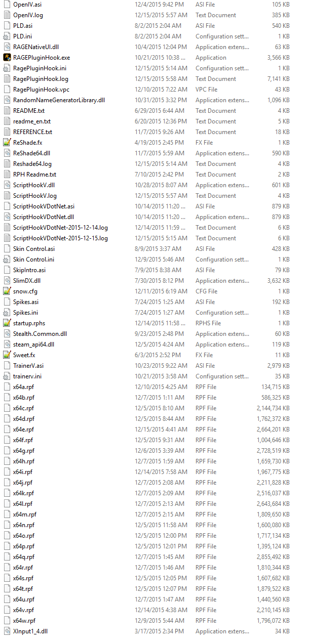Select the file ScriptHookVDotNet-2015-12-14.log
Screen dimensions: 313x644
tap(60, 228)
